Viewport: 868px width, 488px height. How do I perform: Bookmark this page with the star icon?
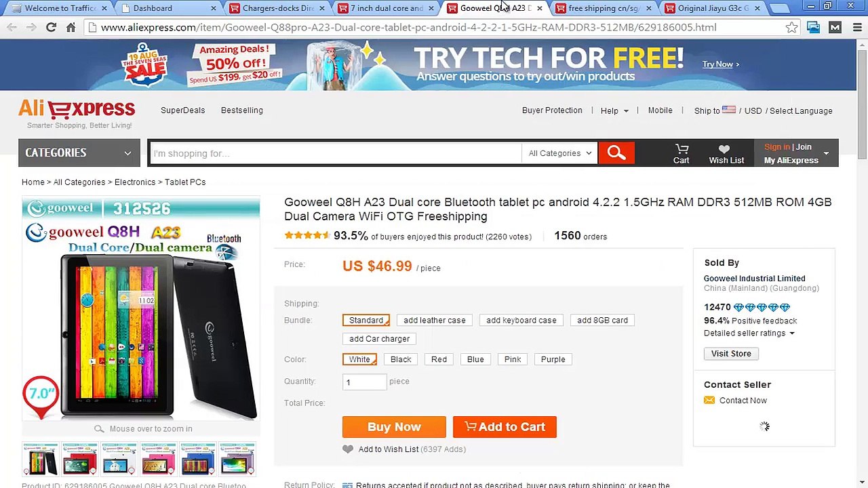point(791,27)
